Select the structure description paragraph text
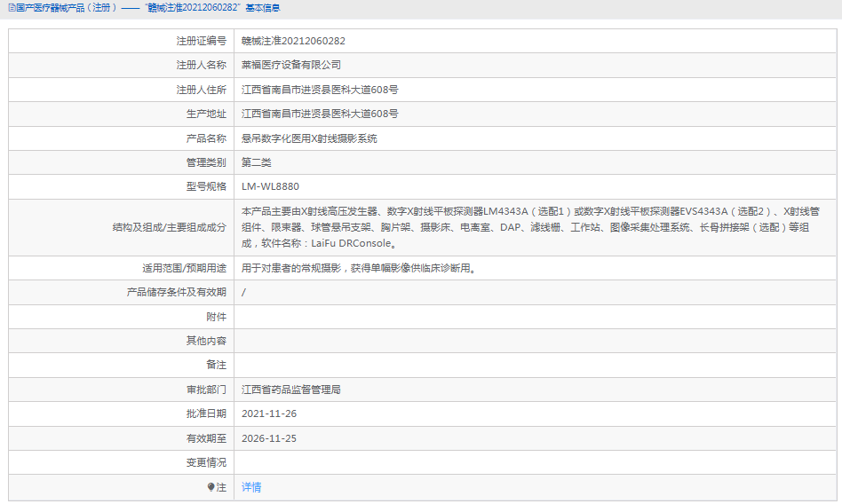The image size is (842, 504). coord(530,227)
